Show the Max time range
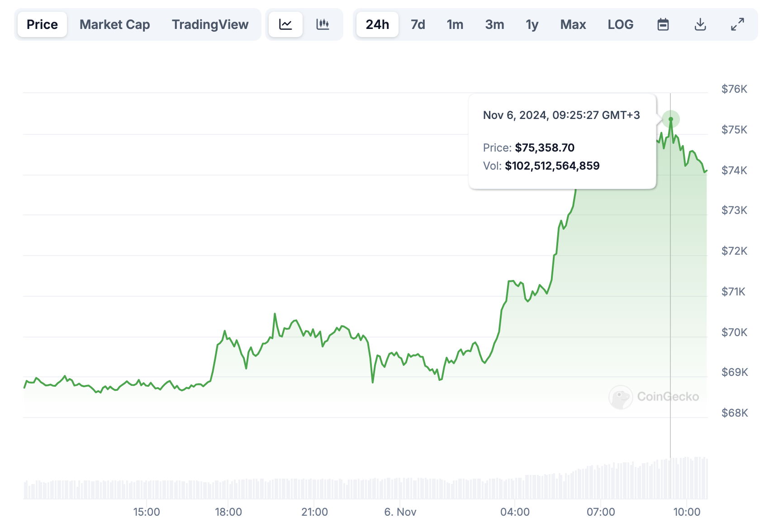769x532 pixels. click(573, 24)
